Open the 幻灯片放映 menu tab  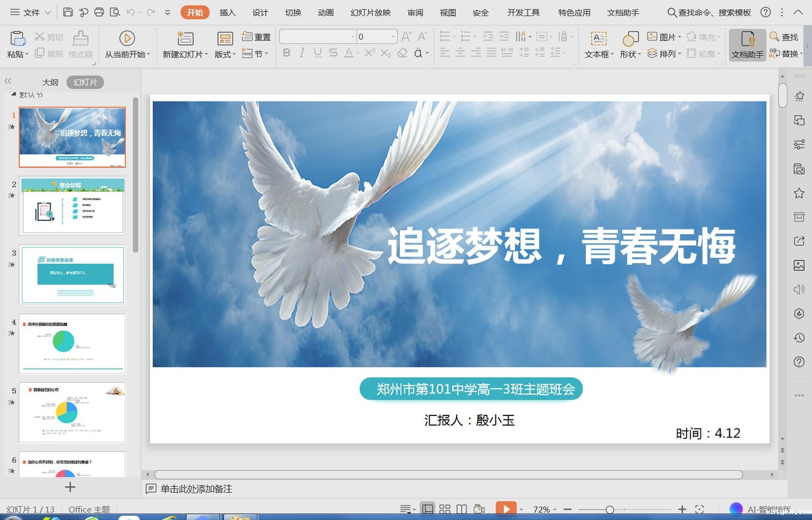pos(369,12)
